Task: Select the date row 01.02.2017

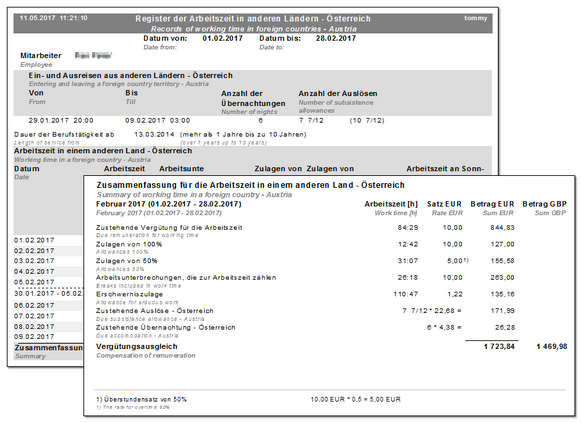Action: pos(34,240)
